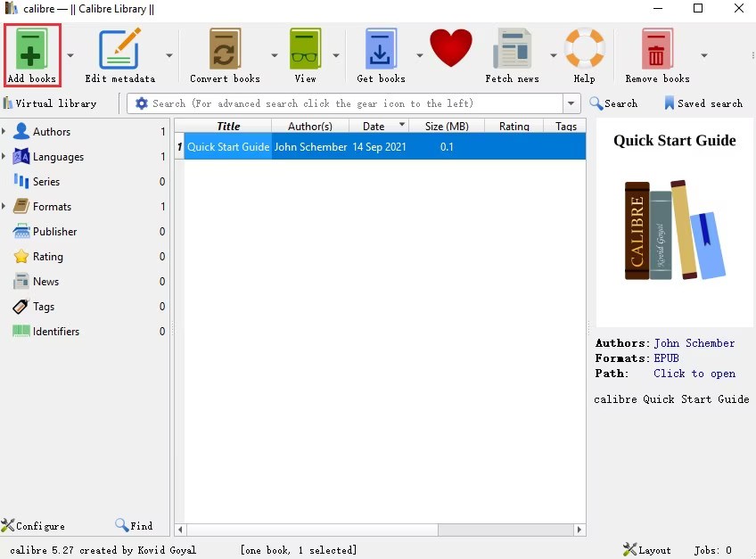Click the Formats book icon
The height and width of the screenshot is (559, 756).
[21, 207]
